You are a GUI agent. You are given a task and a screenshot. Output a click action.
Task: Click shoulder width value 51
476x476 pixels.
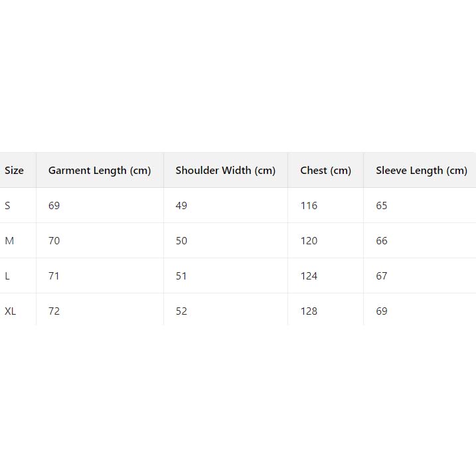[181, 276]
